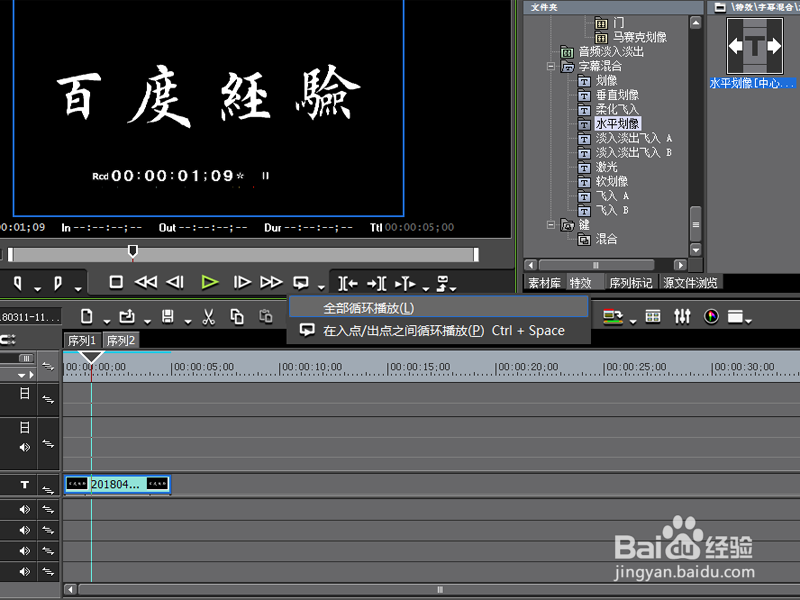Select 淡入淡出飞入 A in the tree

click(x=634, y=138)
